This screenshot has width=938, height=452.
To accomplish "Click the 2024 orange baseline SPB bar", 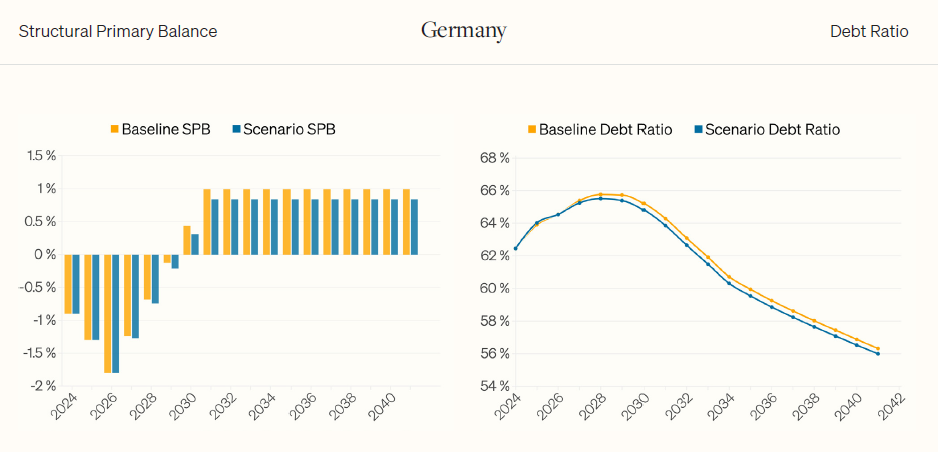I will point(68,284).
